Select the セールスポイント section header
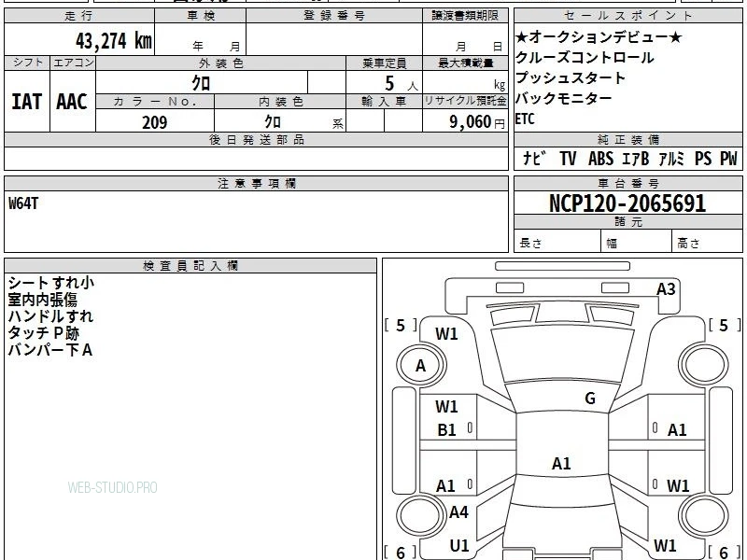The image size is (747, 560). pos(627,16)
